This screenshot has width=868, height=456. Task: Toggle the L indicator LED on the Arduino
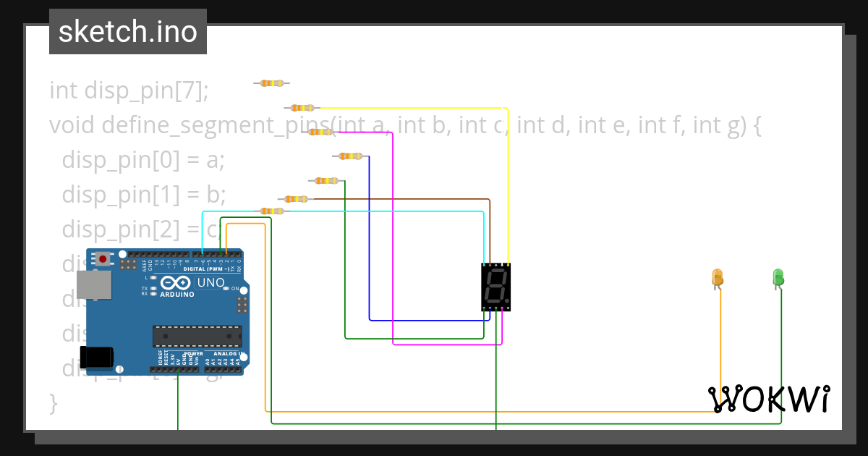[153, 277]
